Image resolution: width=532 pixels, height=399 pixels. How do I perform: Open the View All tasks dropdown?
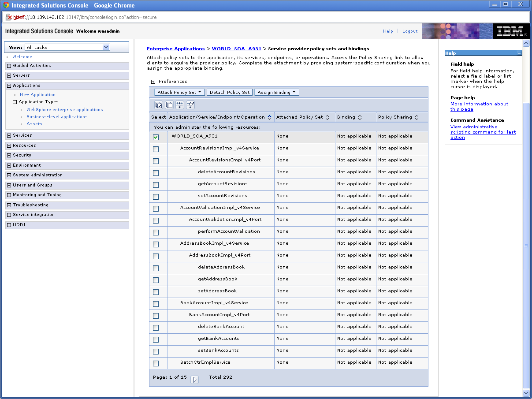coord(67,47)
